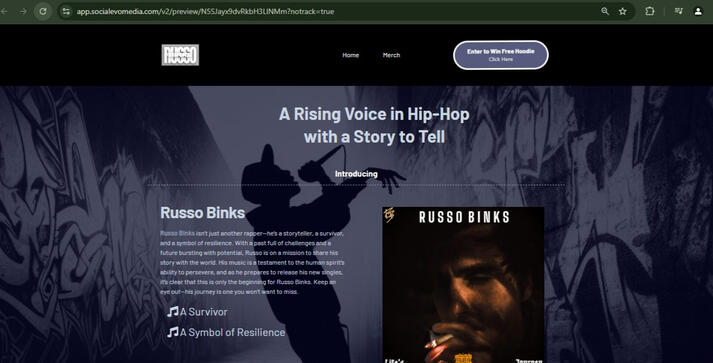This screenshot has width=713, height=363.
Task: Click the RUSSO logo in the header
Action: tap(180, 55)
